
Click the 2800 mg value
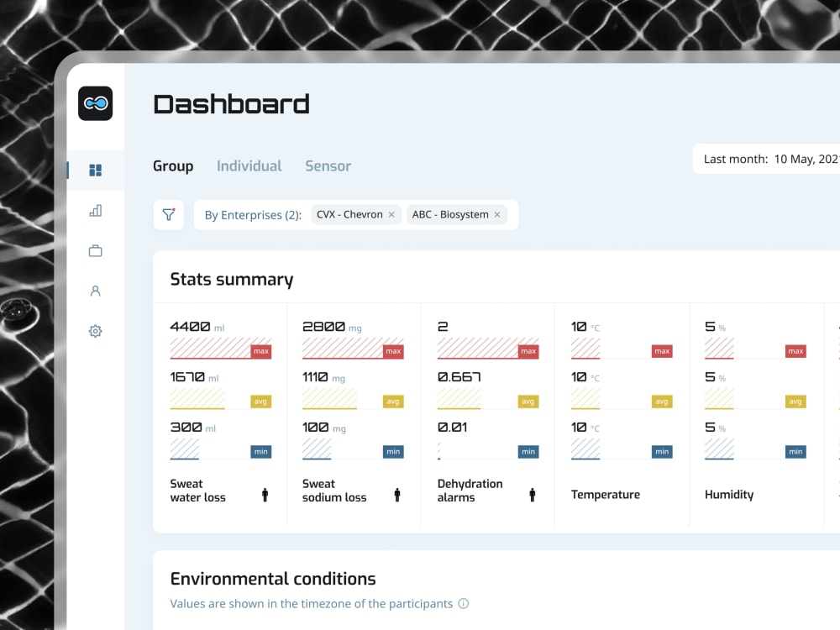click(332, 327)
